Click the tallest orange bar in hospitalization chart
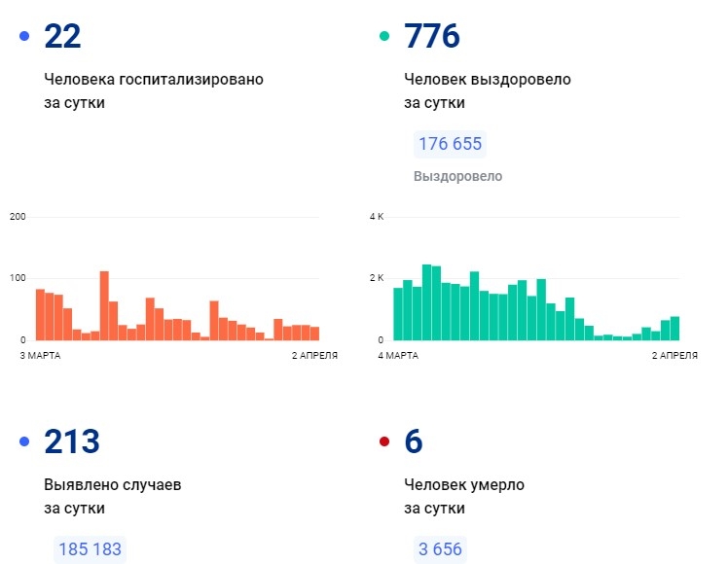Screen dimensions: 728x564 [x=104, y=305]
